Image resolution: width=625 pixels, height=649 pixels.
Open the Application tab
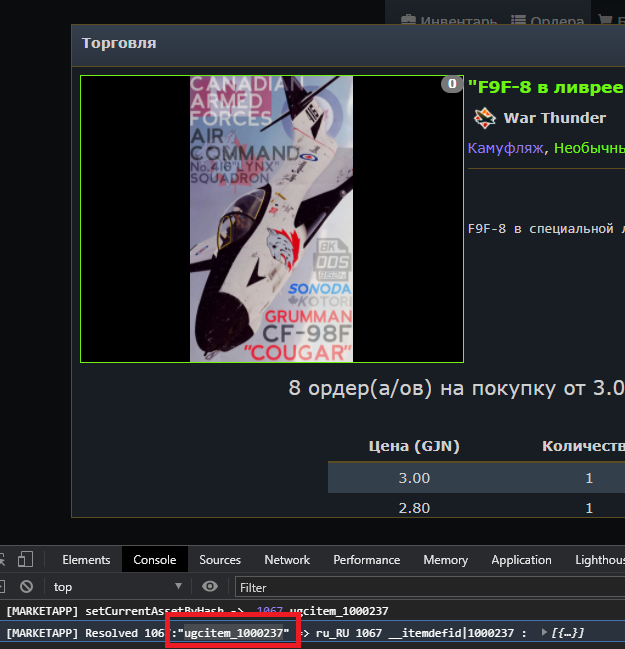tap(521, 560)
